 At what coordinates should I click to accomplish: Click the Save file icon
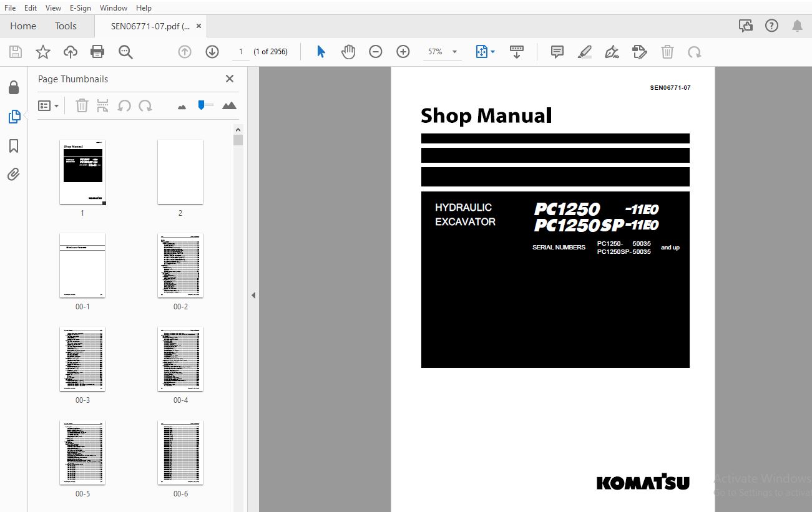[15, 52]
